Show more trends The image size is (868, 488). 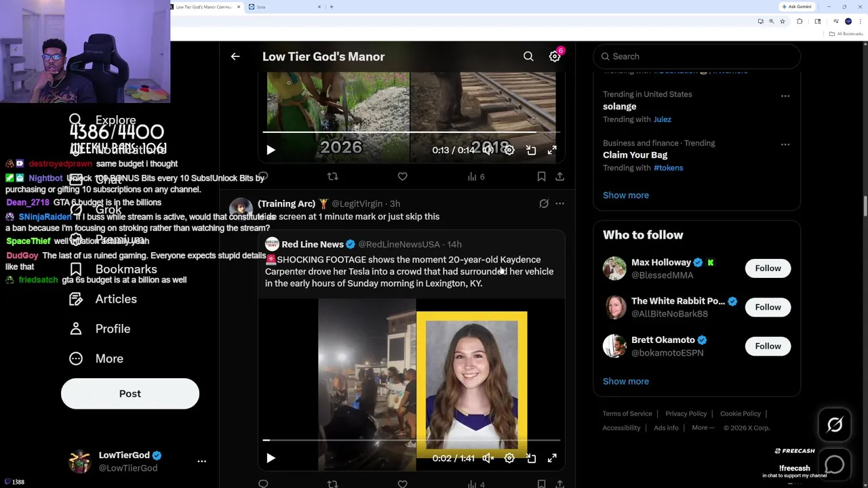click(x=626, y=195)
